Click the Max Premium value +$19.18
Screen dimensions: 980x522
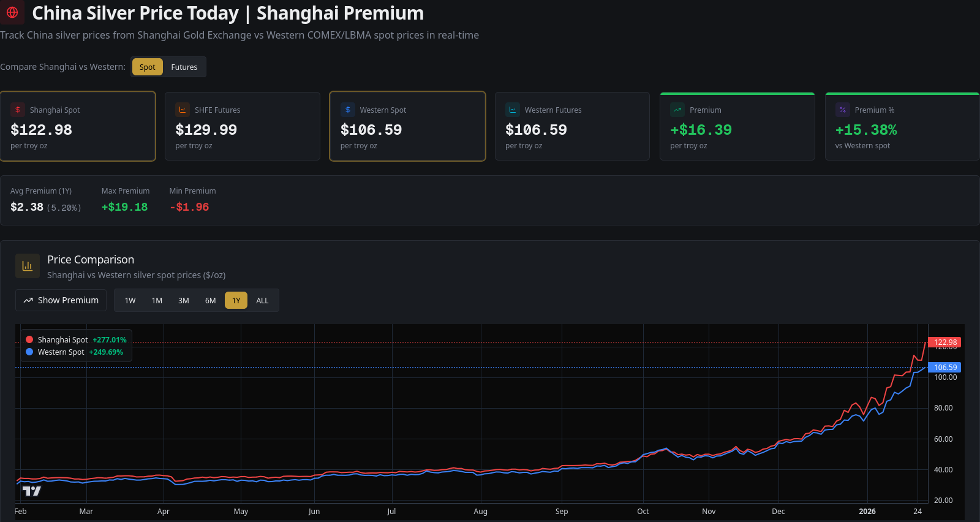[125, 207]
